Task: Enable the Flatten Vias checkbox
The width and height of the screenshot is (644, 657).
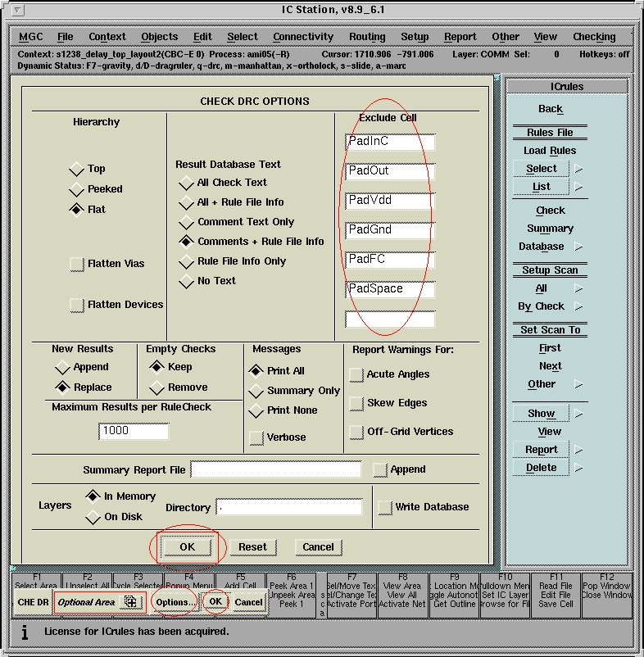Action: [77, 264]
